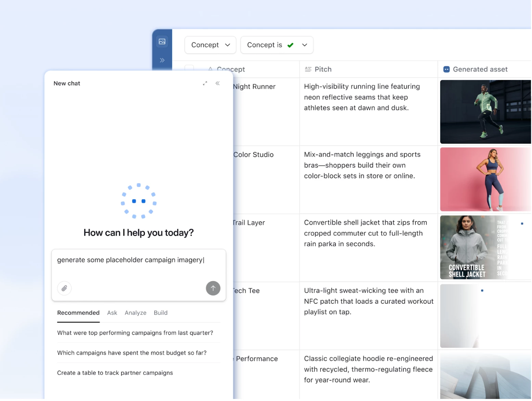Expand the blue sidebar with double chevron

click(x=162, y=60)
